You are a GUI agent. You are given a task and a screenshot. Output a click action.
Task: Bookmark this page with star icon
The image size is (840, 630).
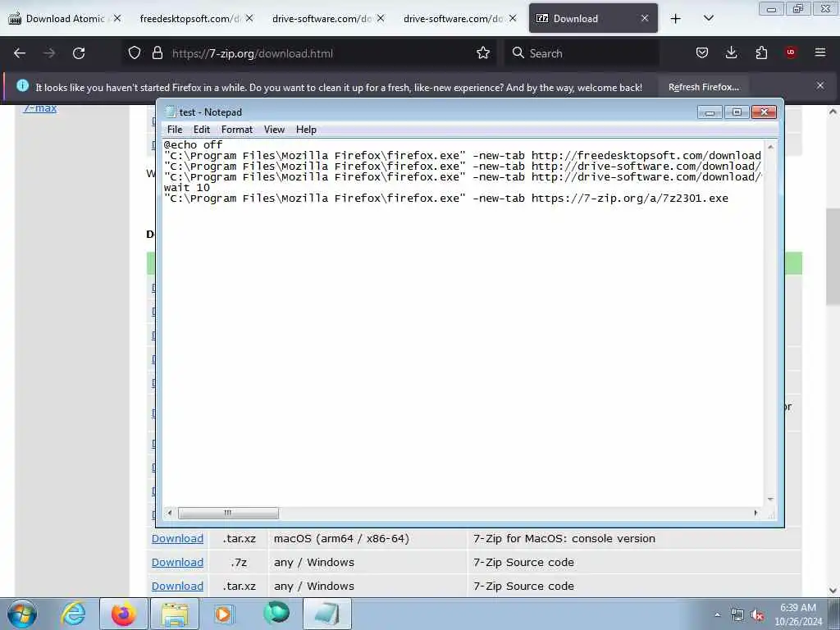point(483,53)
